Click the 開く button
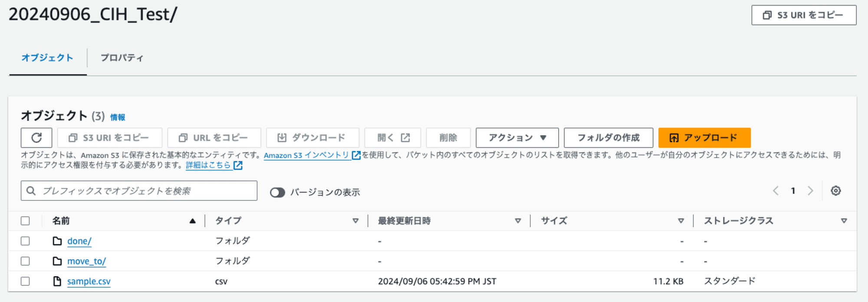This screenshot has height=302, width=868. [393, 138]
